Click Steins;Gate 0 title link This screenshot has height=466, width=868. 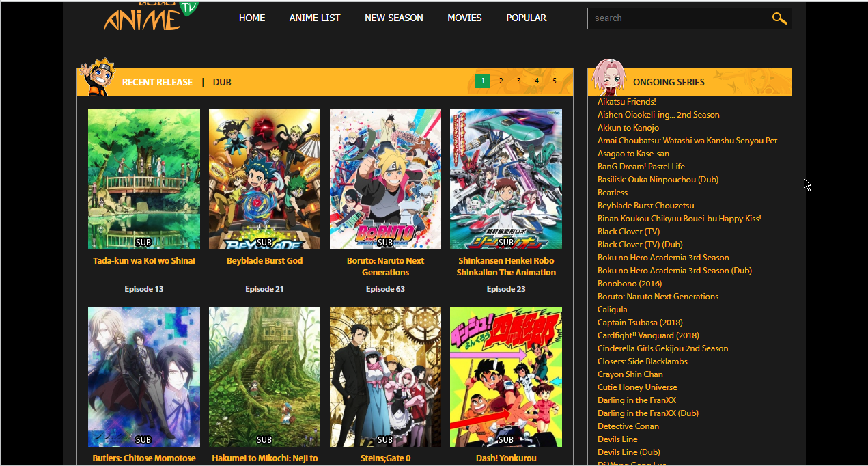tap(385, 458)
